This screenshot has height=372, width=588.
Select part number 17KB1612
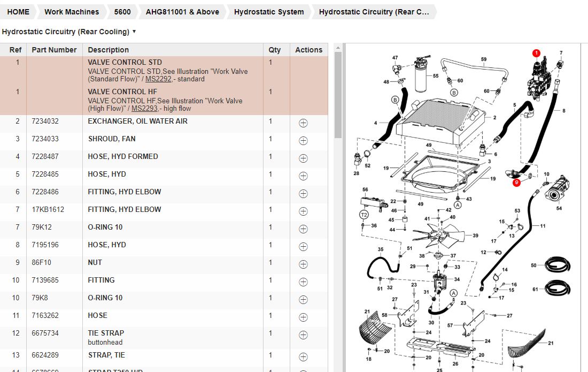48,209
